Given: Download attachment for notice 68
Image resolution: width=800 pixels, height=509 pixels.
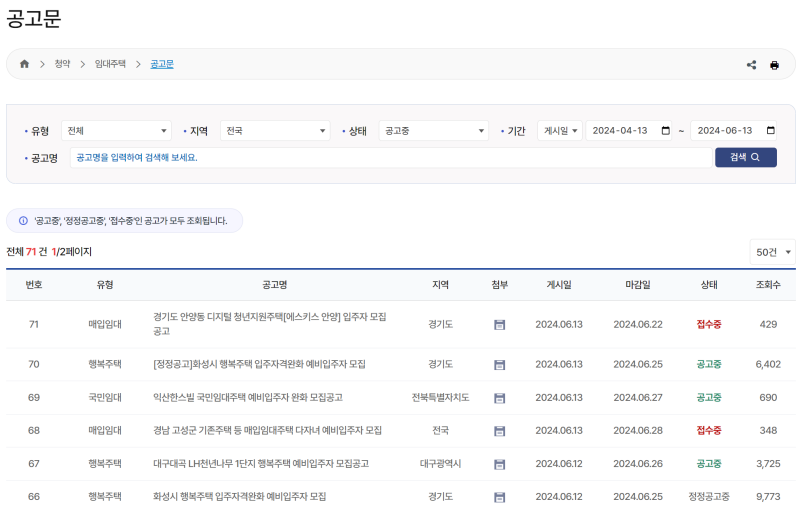Looking at the screenshot, I should click(499, 431).
